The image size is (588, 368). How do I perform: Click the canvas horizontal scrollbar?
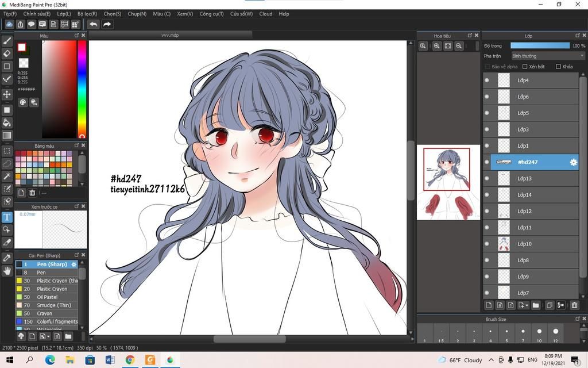coord(250,339)
